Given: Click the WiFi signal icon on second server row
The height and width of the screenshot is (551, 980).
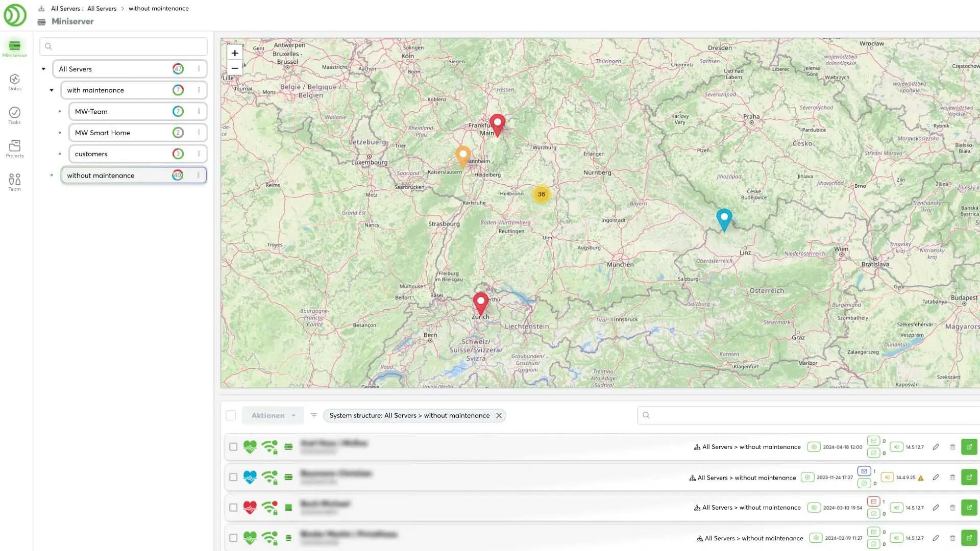Looking at the screenshot, I should (x=270, y=477).
